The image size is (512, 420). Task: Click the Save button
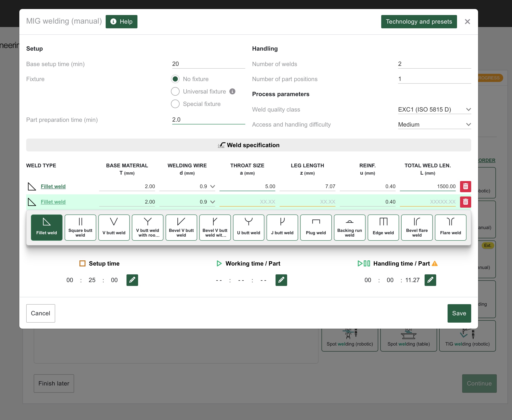459,313
